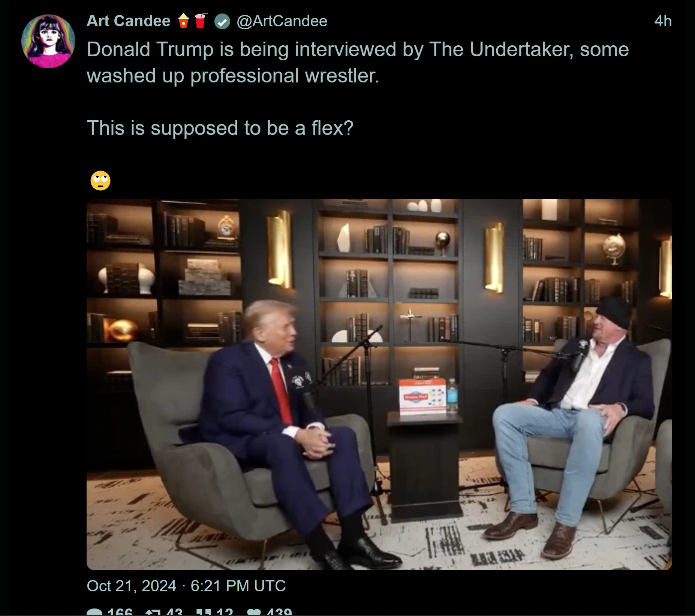Click the 439 likes count

(x=279, y=612)
